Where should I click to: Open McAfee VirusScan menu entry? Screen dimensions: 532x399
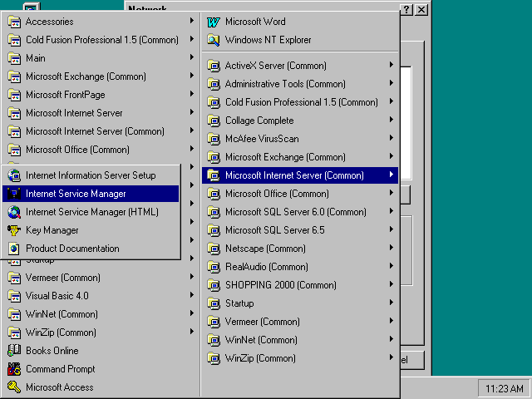pyautogui.click(x=300, y=139)
